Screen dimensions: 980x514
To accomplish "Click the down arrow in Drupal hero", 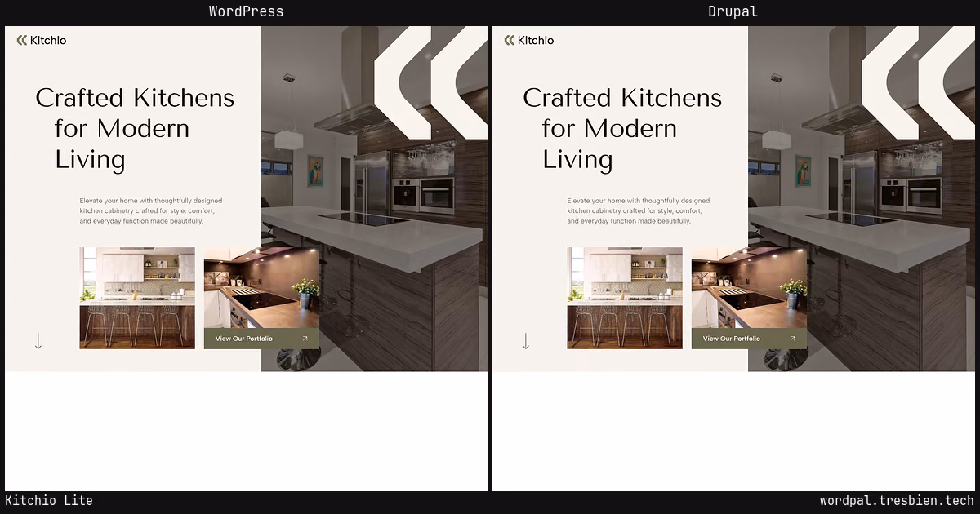I will point(525,341).
